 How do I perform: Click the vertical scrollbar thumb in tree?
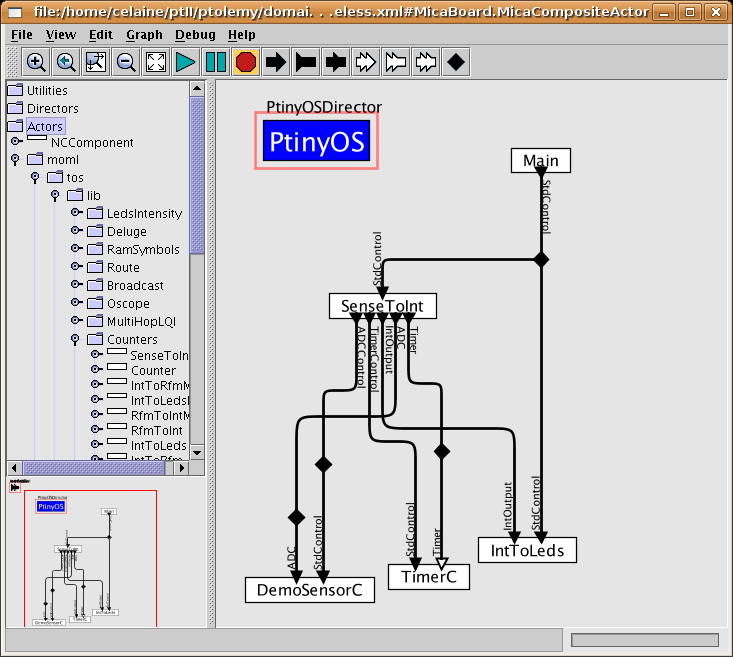pyautogui.click(x=197, y=175)
